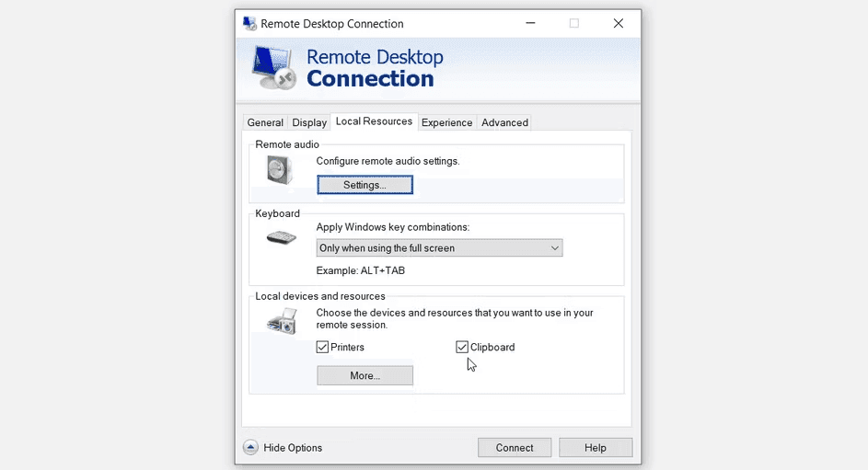Uncheck the Clipboard checkbox

click(x=462, y=347)
